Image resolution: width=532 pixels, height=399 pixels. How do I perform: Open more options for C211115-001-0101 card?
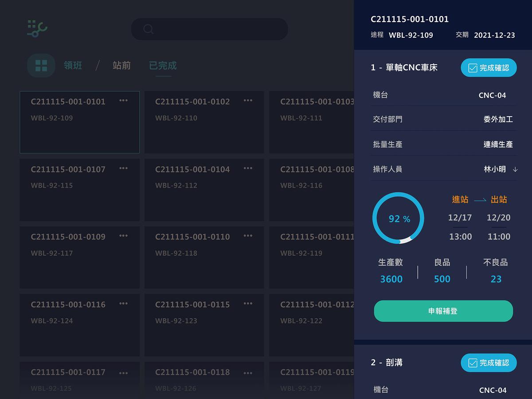tap(123, 101)
